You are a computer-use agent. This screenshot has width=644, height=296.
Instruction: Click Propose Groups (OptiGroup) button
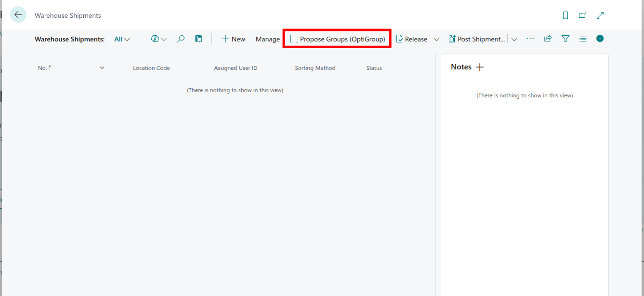coord(337,39)
